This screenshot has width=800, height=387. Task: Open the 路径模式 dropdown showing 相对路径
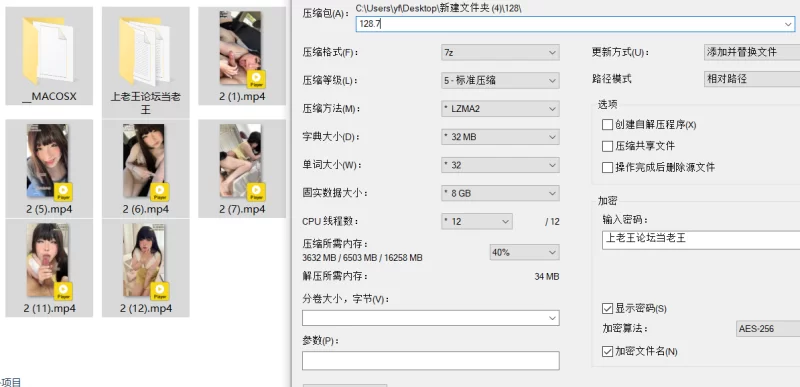752,79
